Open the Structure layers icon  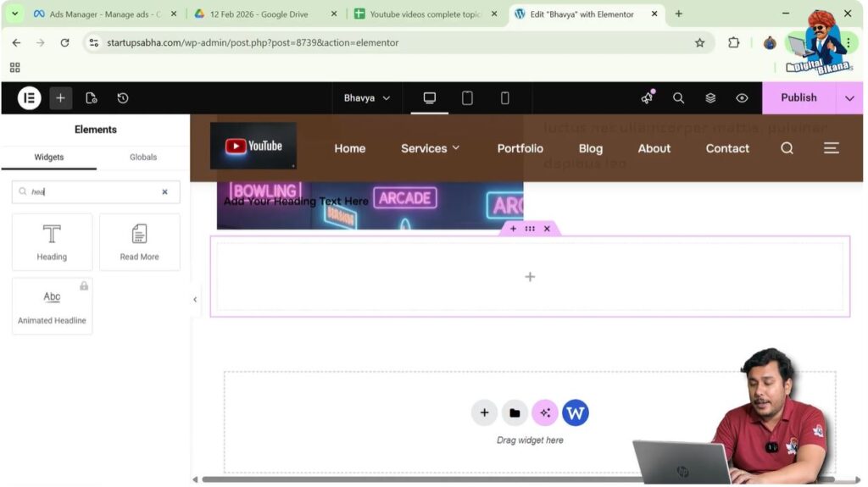[x=710, y=98]
